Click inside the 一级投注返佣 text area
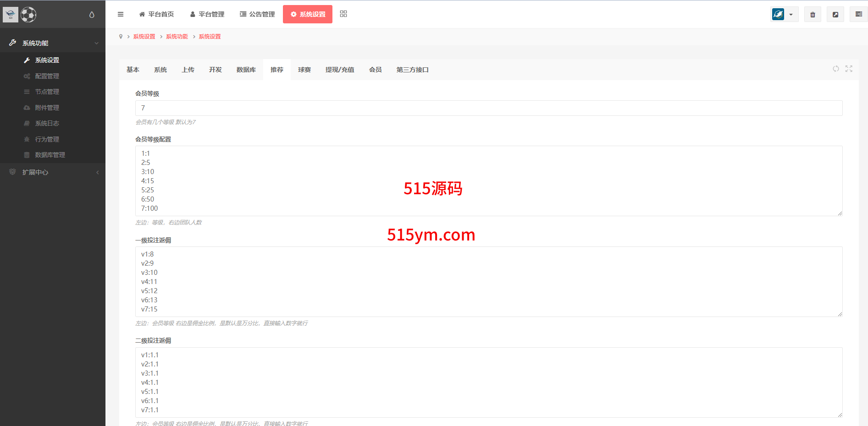This screenshot has height=426, width=868. click(488, 282)
